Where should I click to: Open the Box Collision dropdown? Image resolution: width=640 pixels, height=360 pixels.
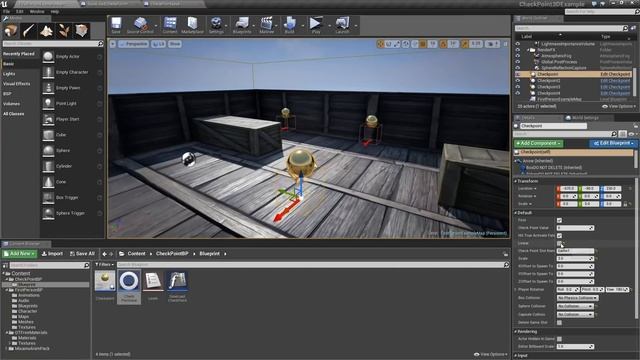point(578,298)
